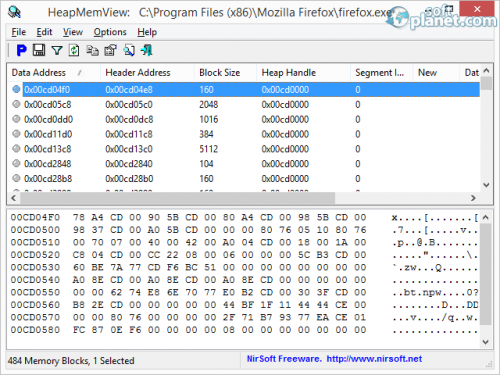Screen dimensions: 500x375
Task: Click horizontal scrollbar left arrow in block list
Action: click(14, 198)
